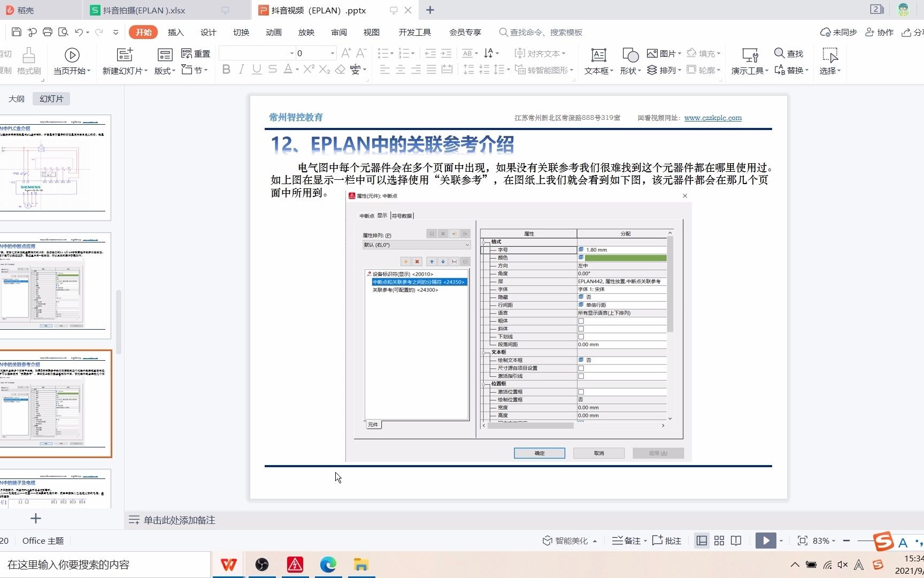Viewport: 924px width, 578px height.
Task: Open zoom percentage 83% dropdown
Action: click(x=833, y=541)
